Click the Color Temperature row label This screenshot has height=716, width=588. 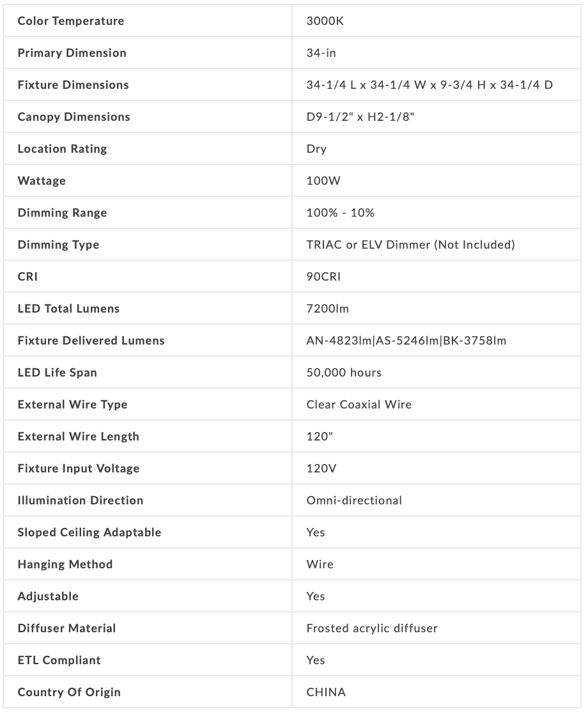[x=71, y=21]
